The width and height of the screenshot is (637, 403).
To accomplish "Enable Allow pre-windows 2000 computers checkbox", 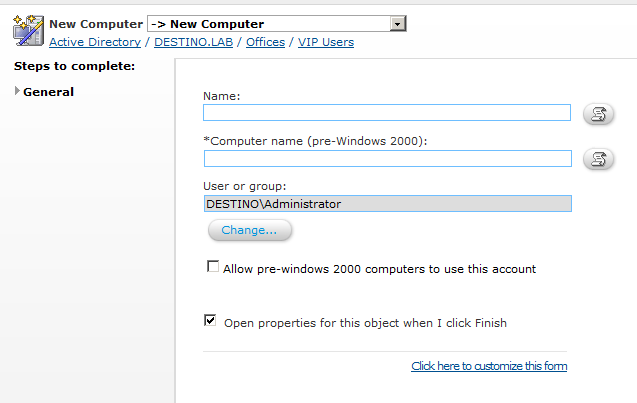I will click(213, 266).
